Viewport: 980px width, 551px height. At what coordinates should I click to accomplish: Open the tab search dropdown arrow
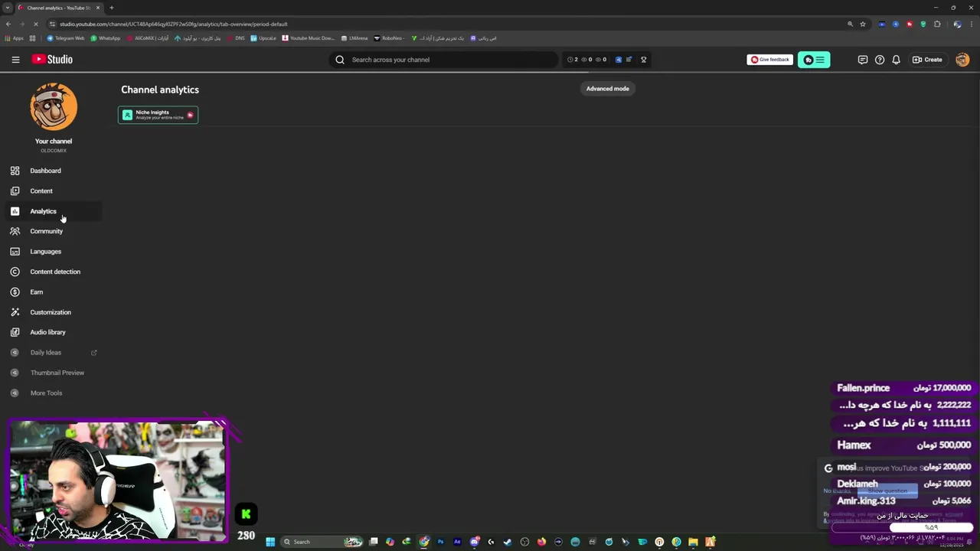pyautogui.click(x=8, y=8)
